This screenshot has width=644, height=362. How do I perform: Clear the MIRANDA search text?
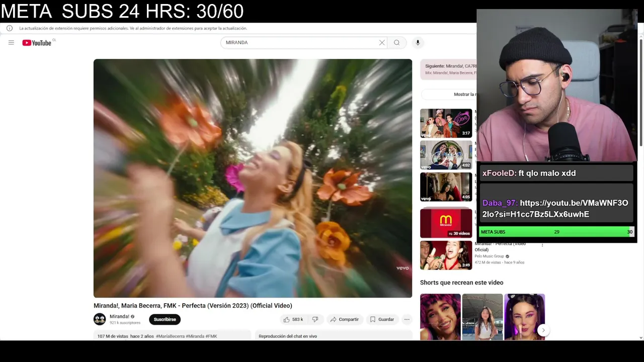pyautogui.click(x=382, y=43)
